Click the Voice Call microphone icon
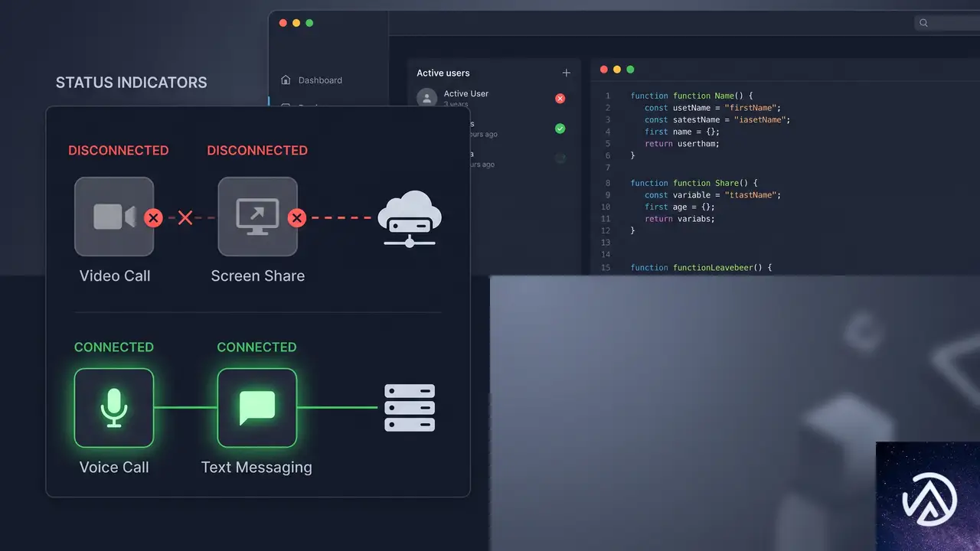The width and height of the screenshot is (980, 551). click(114, 407)
